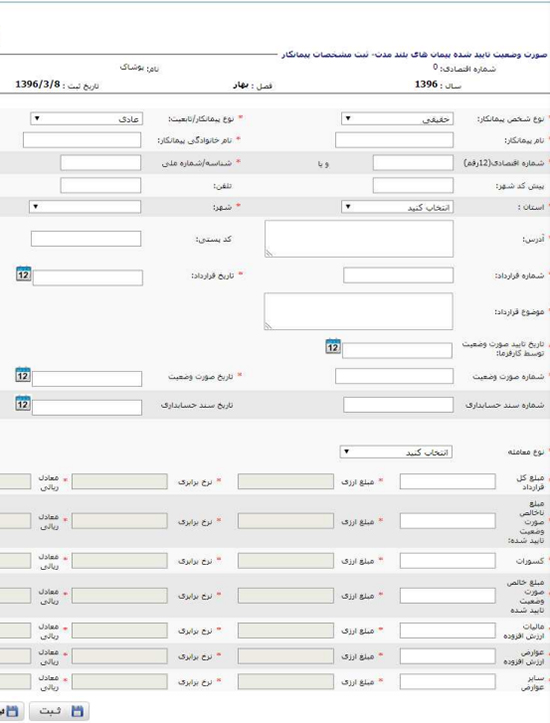Focus the نام خانوادگی پیمانکار field
Screen dimensions: 550x723
click(82, 140)
